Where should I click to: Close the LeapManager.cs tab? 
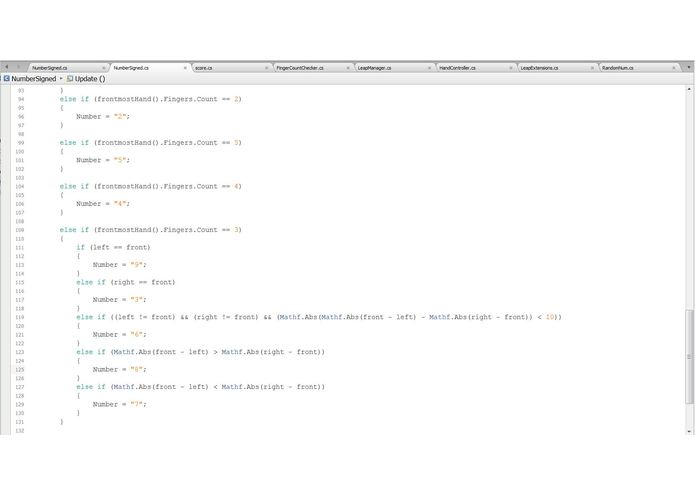(x=429, y=68)
